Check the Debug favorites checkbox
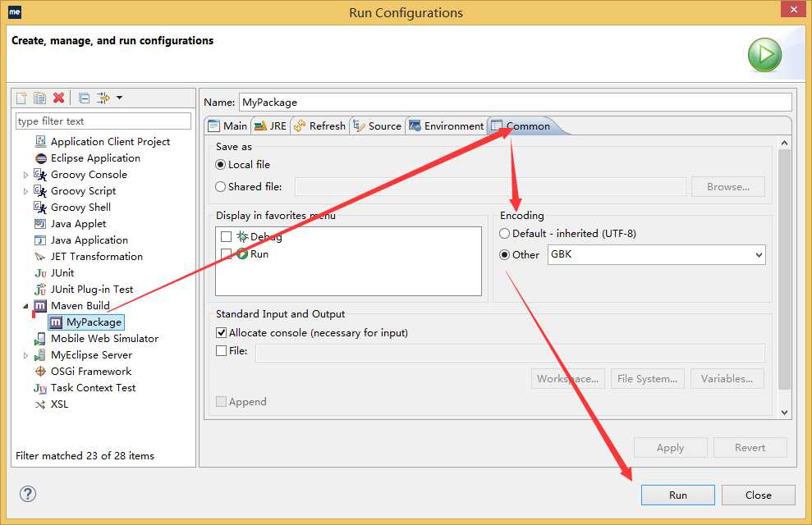The image size is (812, 525). pyautogui.click(x=227, y=237)
